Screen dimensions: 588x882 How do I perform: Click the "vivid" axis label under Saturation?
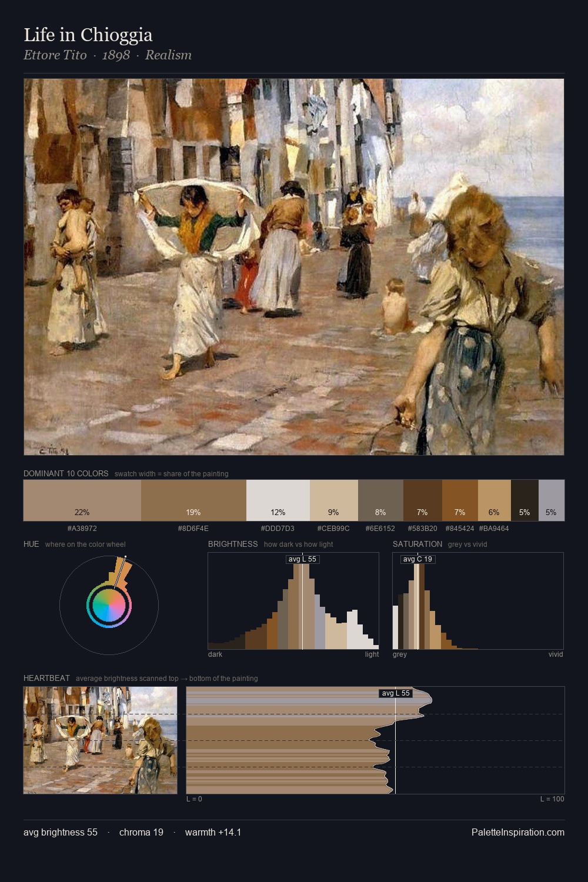click(x=556, y=654)
